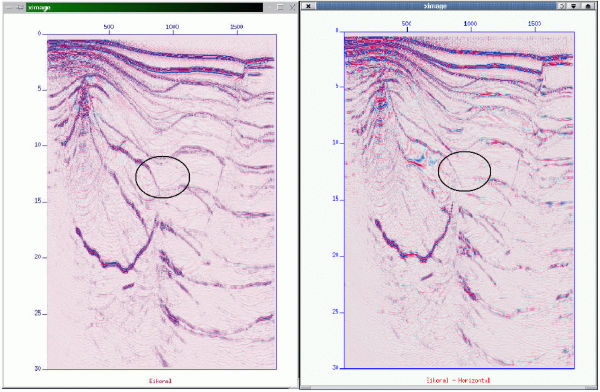Click the dash window-menu icon in left title bar
This screenshot has width=600, height=392.
[x=10, y=8]
